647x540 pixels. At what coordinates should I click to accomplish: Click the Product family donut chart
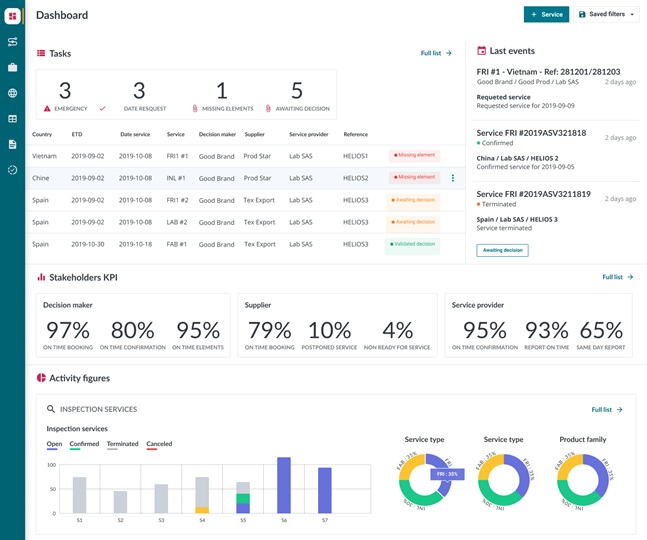[x=583, y=480]
